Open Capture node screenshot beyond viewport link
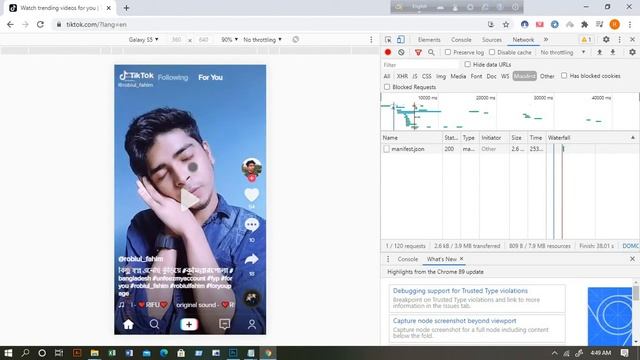Image resolution: width=640 pixels, height=360 pixels. point(454,321)
